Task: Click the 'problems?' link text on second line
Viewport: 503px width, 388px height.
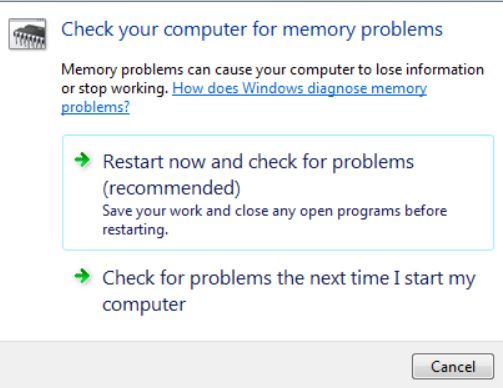Action: (95, 107)
